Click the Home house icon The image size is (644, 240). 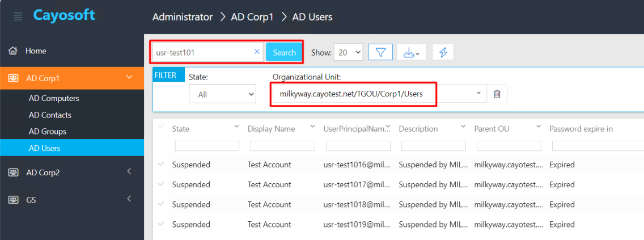click(x=13, y=51)
